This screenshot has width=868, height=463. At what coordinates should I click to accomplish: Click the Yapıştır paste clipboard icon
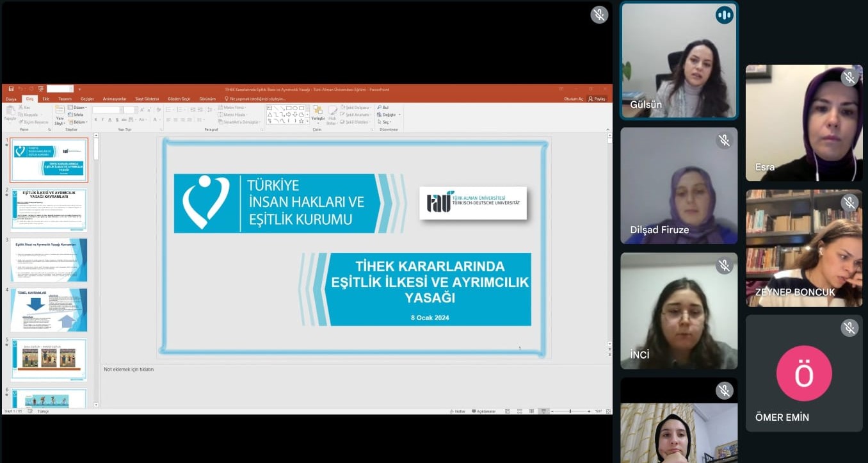point(10,111)
